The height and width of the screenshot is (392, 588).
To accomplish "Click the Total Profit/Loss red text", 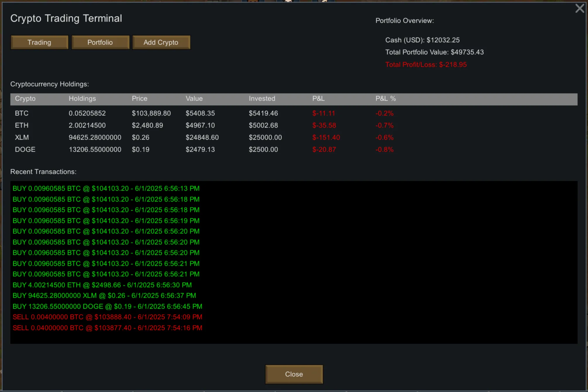I will (x=426, y=65).
